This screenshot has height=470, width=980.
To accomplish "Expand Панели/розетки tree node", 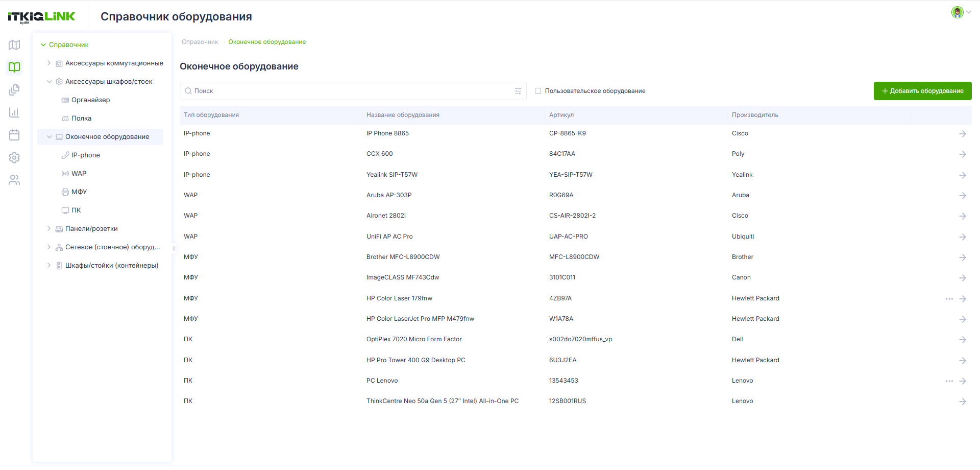I will tap(49, 229).
